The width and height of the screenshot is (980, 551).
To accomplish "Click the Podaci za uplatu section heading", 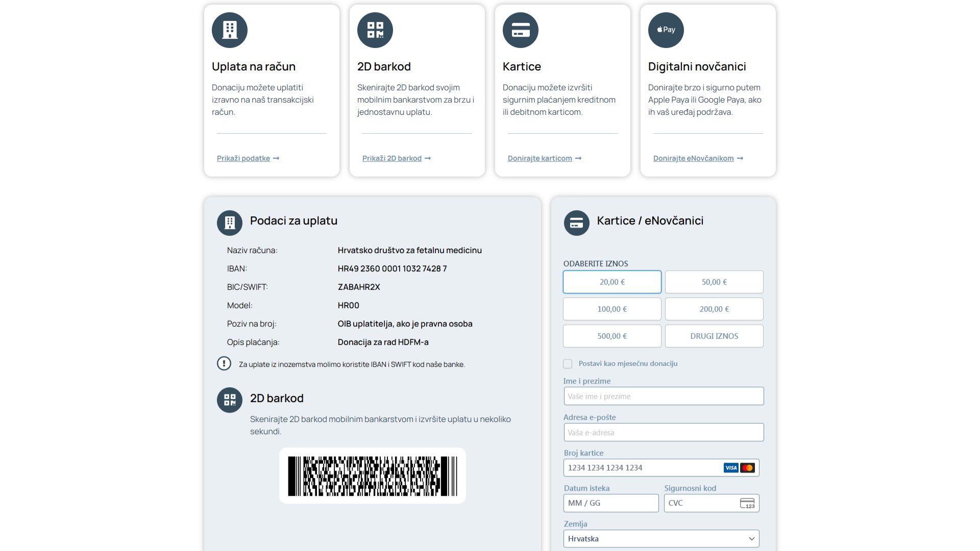I will [x=293, y=221].
